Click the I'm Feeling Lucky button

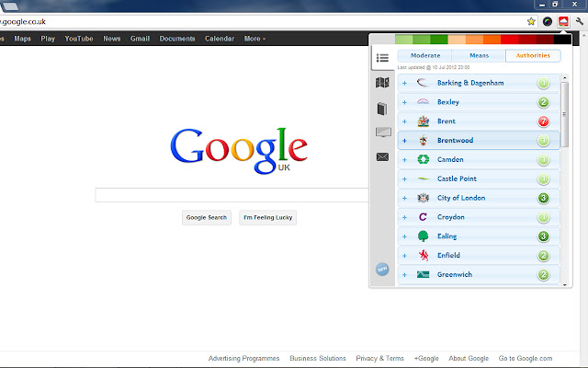tap(267, 218)
